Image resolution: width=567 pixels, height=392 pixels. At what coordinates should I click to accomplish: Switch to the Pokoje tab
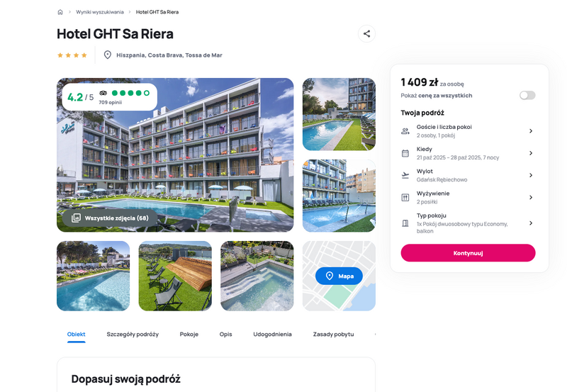[x=189, y=334]
